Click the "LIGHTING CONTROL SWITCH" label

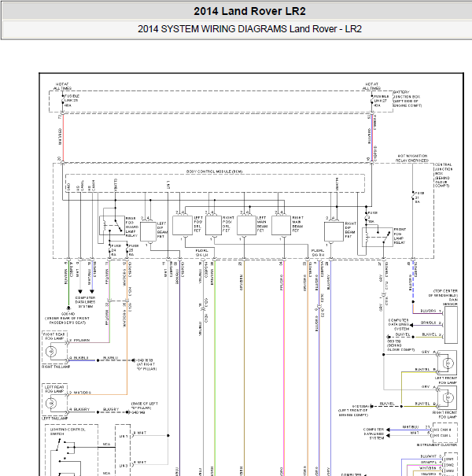tap(68, 432)
